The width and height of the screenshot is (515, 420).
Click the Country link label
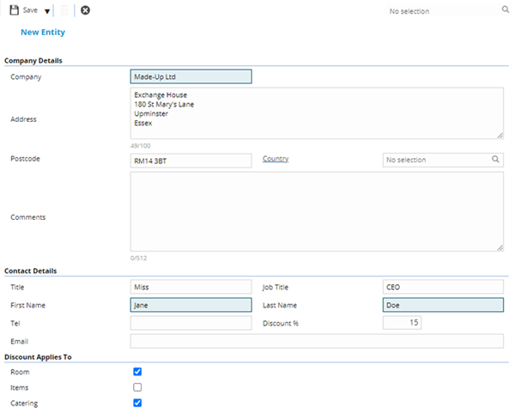[276, 159]
